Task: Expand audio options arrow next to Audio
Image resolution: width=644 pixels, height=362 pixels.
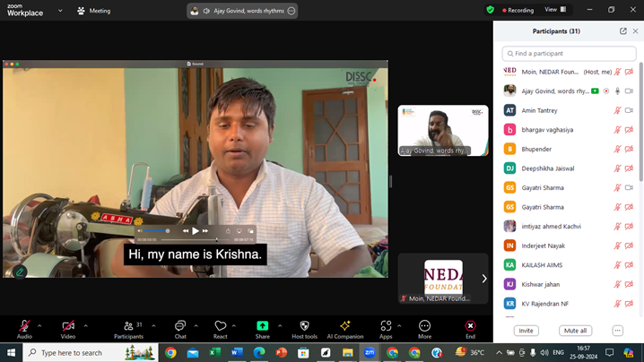Action: 39,325
